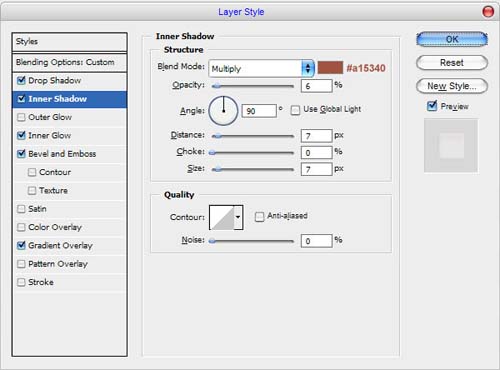The height and width of the screenshot is (370, 500).
Task: Focus the Size value field
Action: 316,169
